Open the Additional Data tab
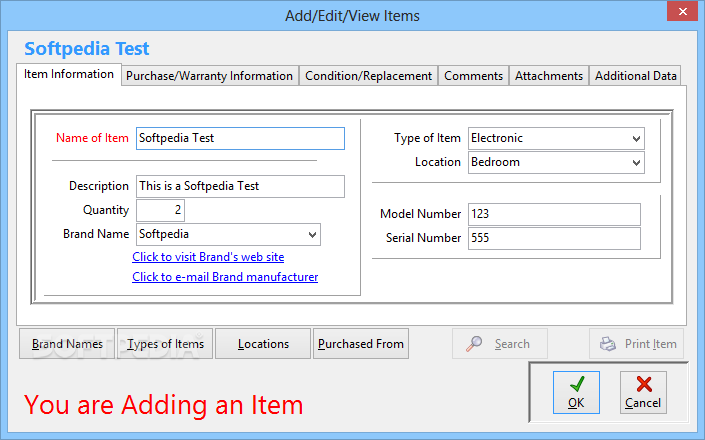 pyautogui.click(x=635, y=76)
